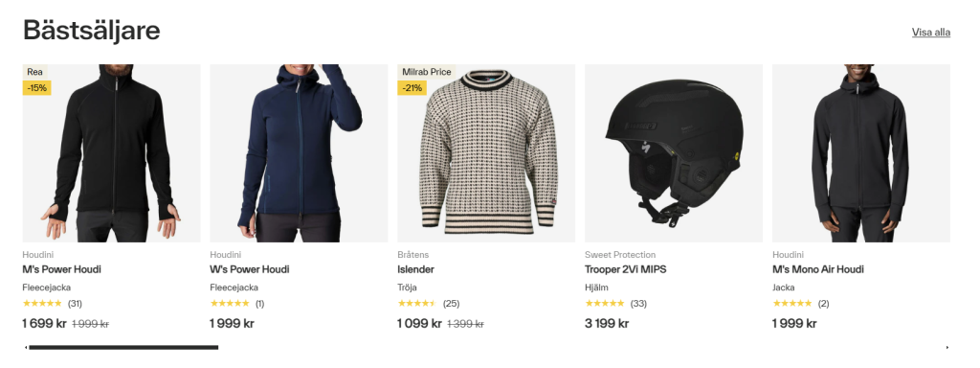Click the Milrab Price label badge
The width and height of the screenshot is (980, 368).
[427, 72]
